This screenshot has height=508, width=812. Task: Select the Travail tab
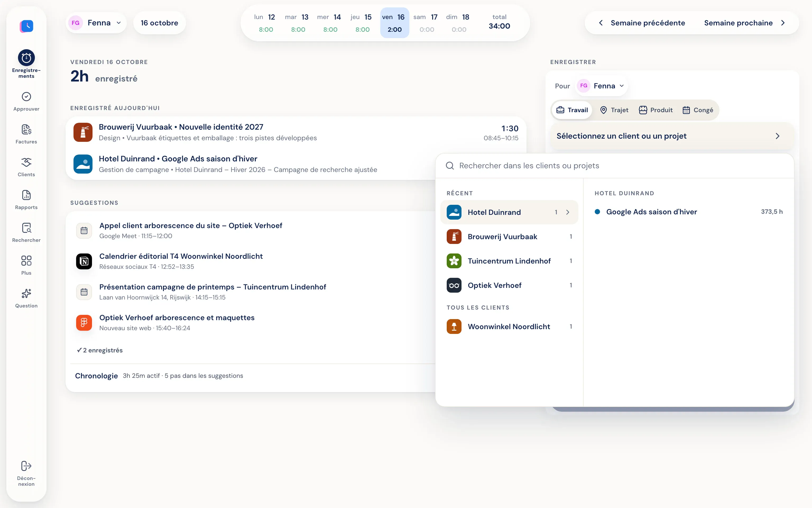(x=572, y=110)
